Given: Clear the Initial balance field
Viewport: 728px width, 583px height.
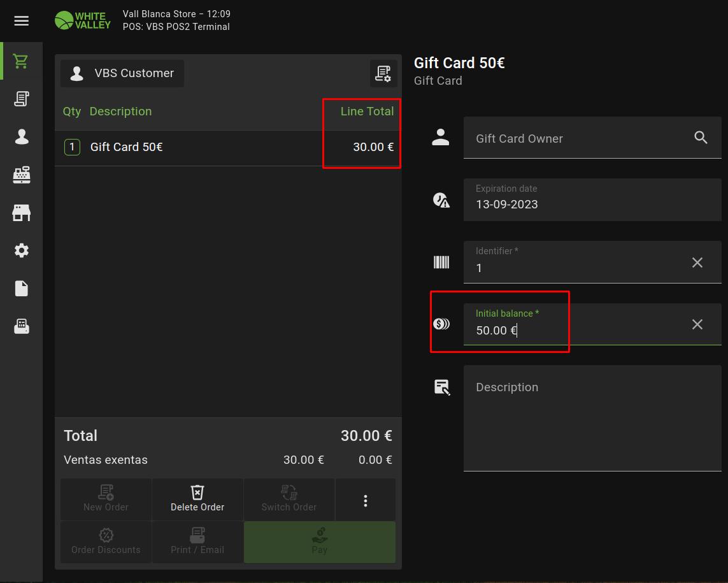Looking at the screenshot, I should coord(697,324).
